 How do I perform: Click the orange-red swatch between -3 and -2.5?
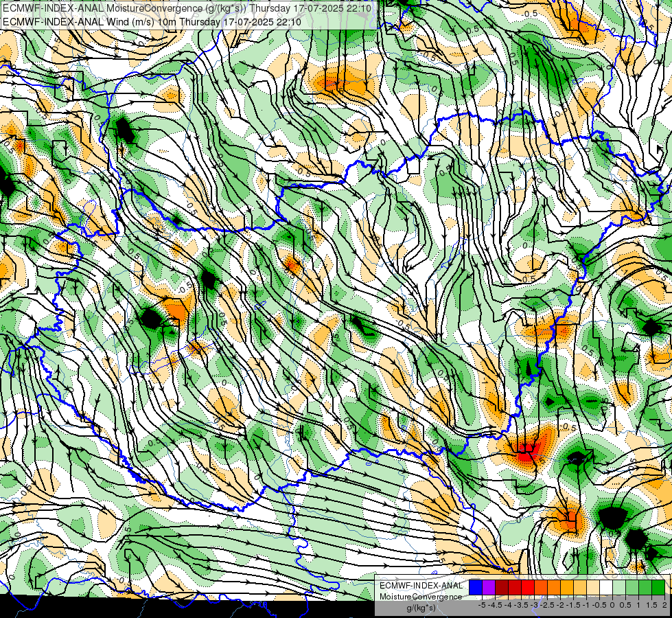click(x=541, y=587)
